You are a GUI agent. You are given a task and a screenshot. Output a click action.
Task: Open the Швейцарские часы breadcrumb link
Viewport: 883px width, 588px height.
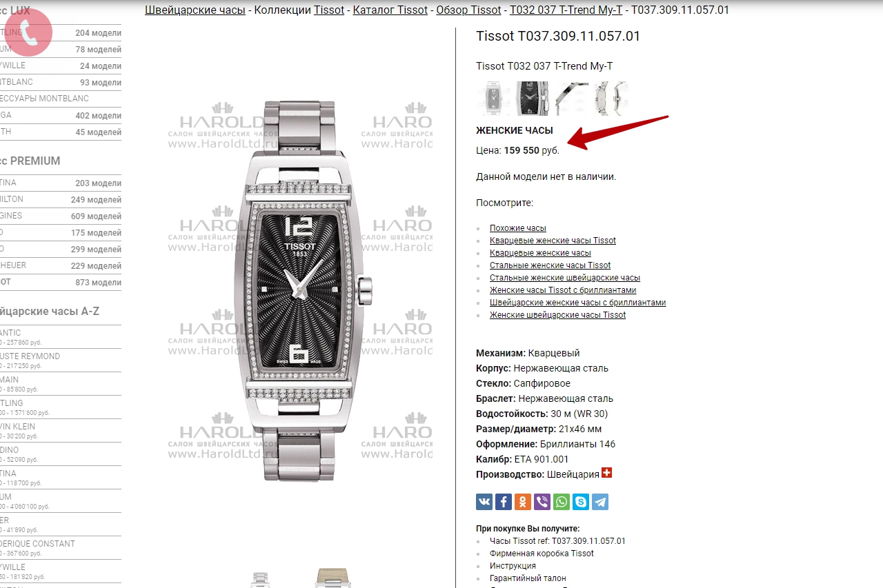[195, 10]
